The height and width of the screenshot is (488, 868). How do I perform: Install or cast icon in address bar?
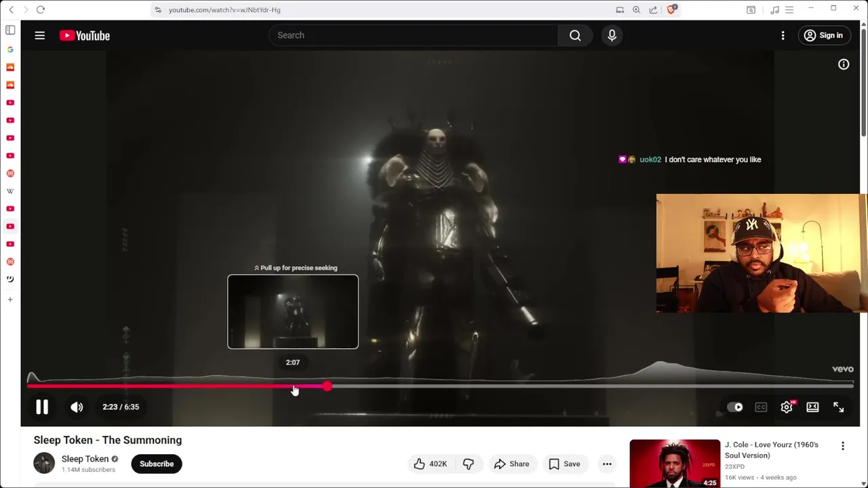point(620,9)
